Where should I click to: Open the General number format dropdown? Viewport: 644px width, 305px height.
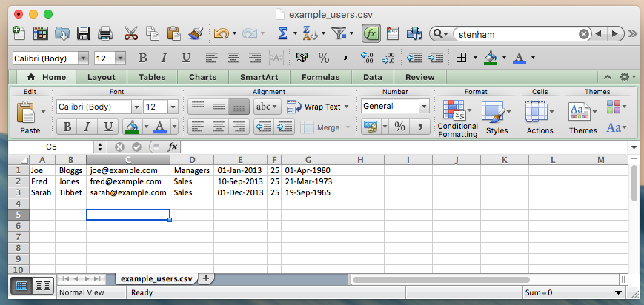(424, 107)
